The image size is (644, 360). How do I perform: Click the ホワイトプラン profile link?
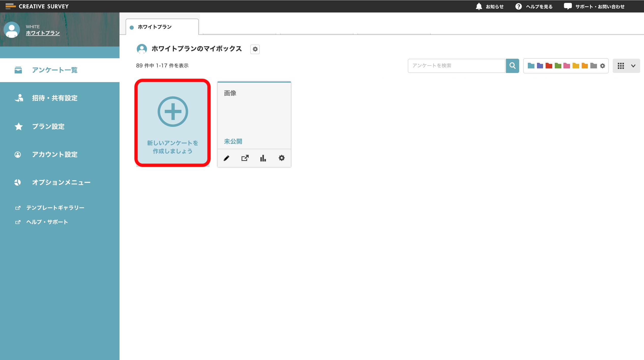click(x=43, y=33)
